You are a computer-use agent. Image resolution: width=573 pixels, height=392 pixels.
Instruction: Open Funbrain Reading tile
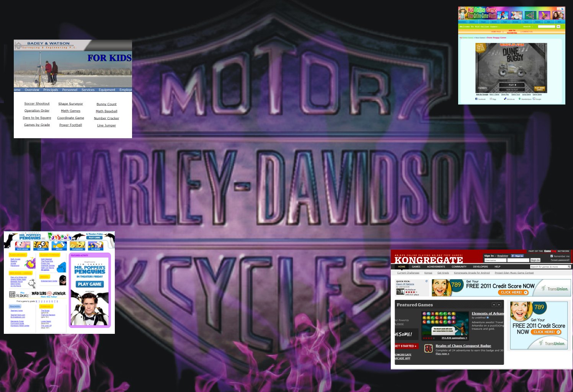click(41, 245)
